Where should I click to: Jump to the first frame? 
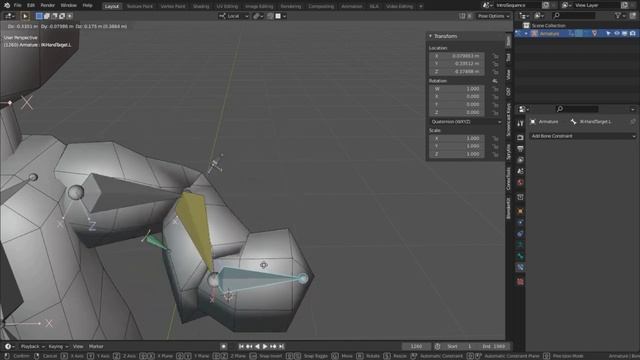[241, 347]
